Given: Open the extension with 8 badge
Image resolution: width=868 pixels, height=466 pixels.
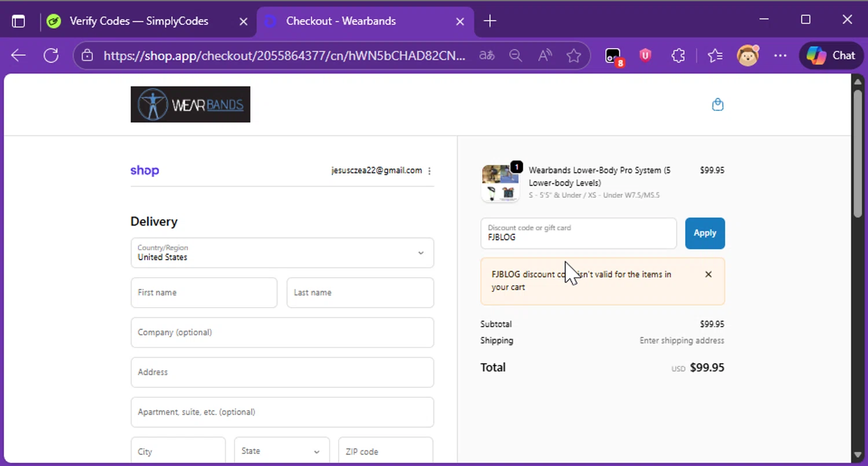Looking at the screenshot, I should click(613, 56).
